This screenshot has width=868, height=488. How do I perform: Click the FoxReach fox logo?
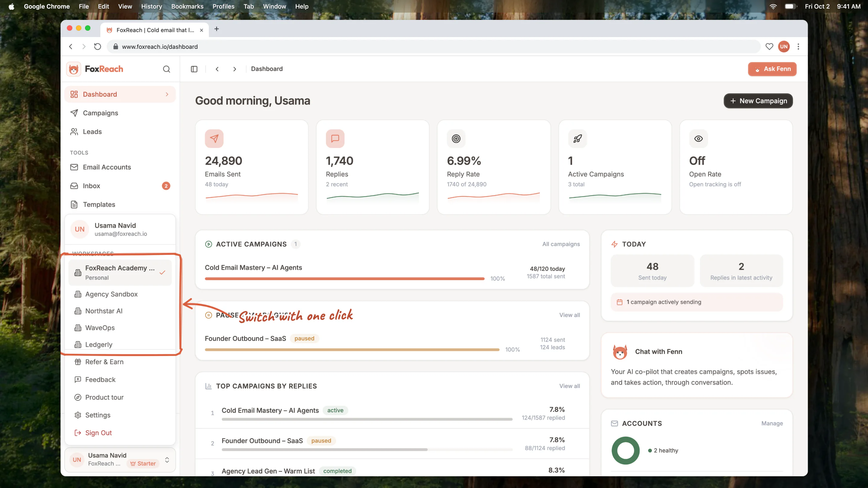point(74,69)
